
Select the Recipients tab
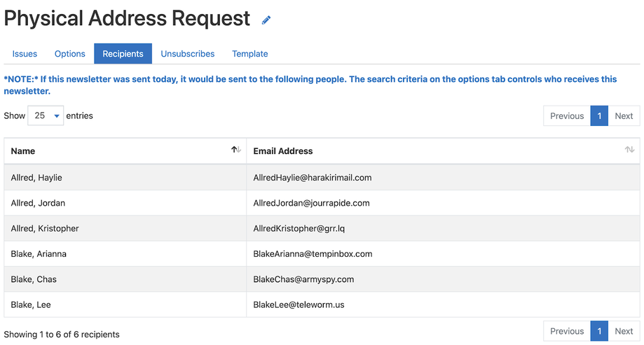click(x=123, y=54)
